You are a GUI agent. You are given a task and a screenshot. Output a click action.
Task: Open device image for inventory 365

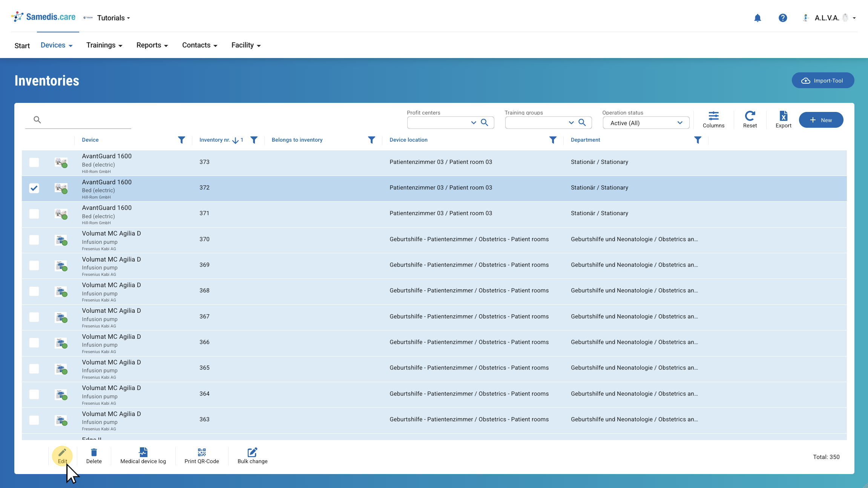coord(61,369)
